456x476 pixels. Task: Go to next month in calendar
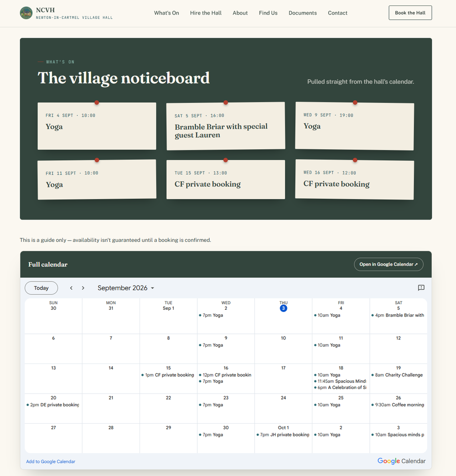point(83,288)
